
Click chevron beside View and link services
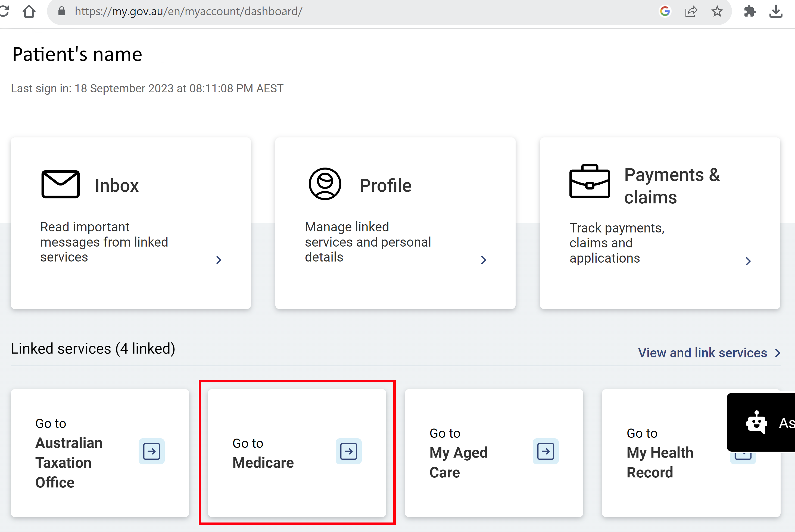point(778,353)
